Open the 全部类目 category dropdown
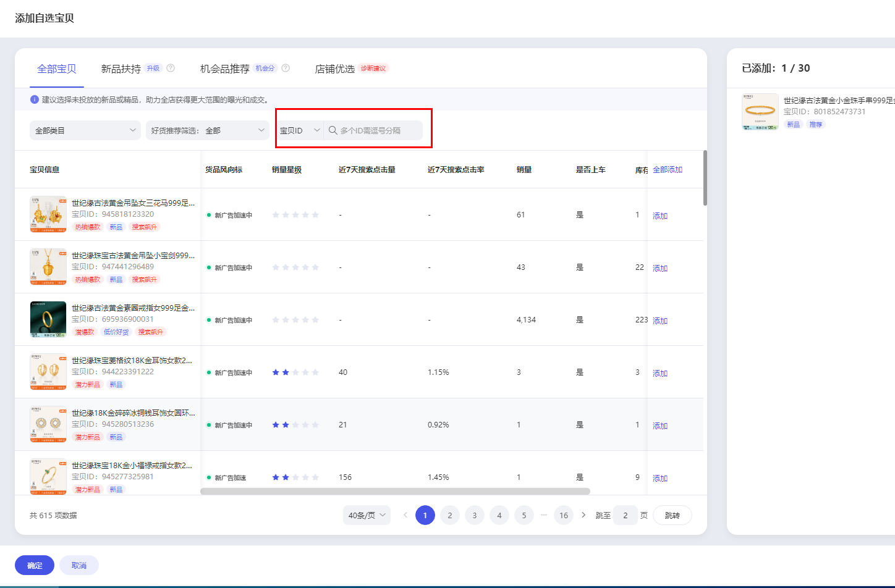 tap(85, 130)
